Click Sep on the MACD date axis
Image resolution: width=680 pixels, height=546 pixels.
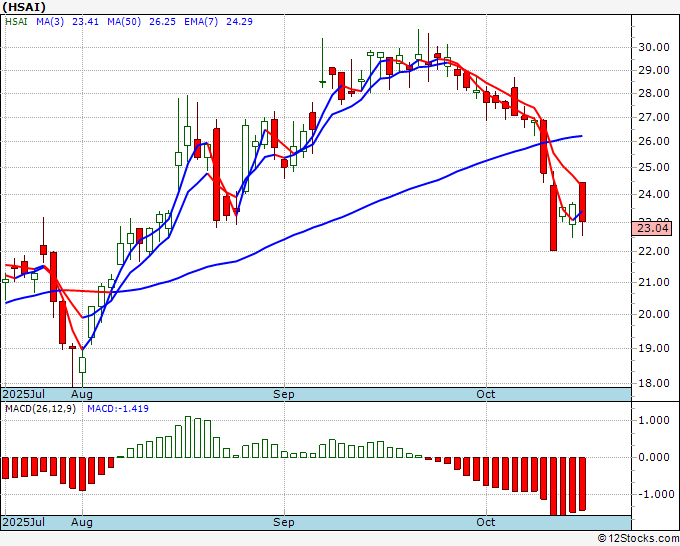pyautogui.click(x=284, y=522)
